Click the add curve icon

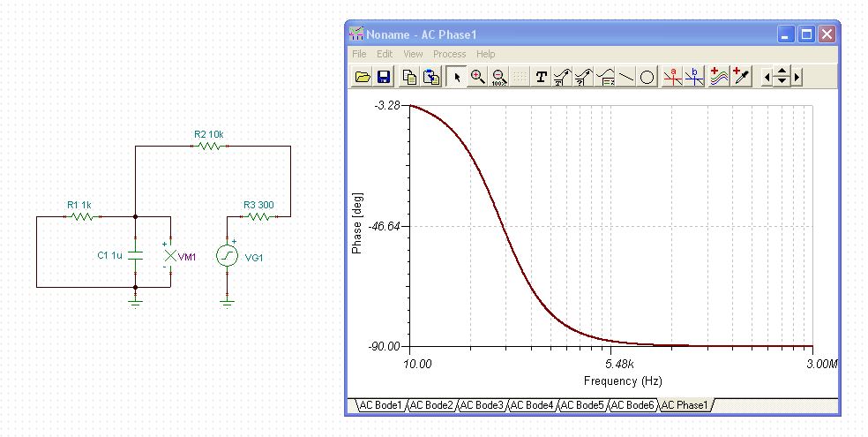(x=719, y=77)
